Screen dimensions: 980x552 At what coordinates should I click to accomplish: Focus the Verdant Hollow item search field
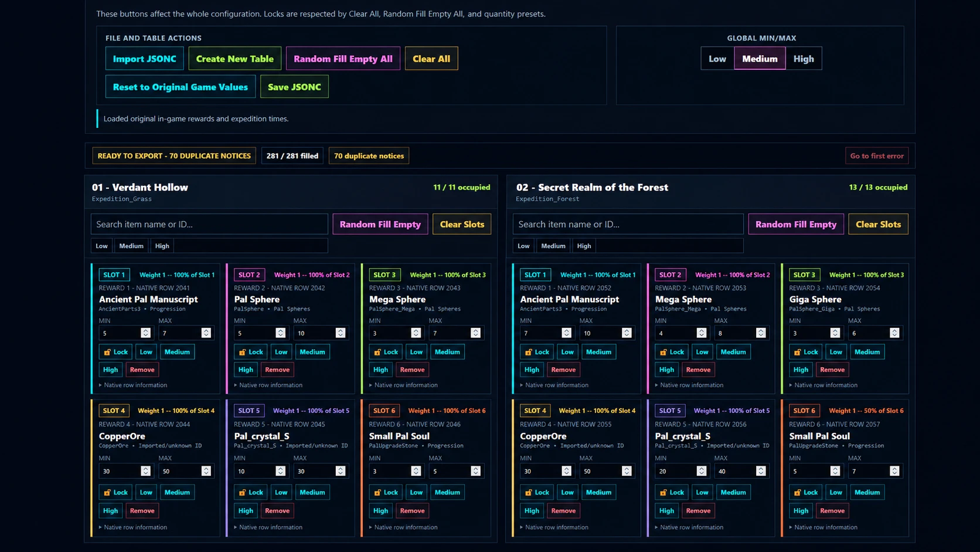209,224
